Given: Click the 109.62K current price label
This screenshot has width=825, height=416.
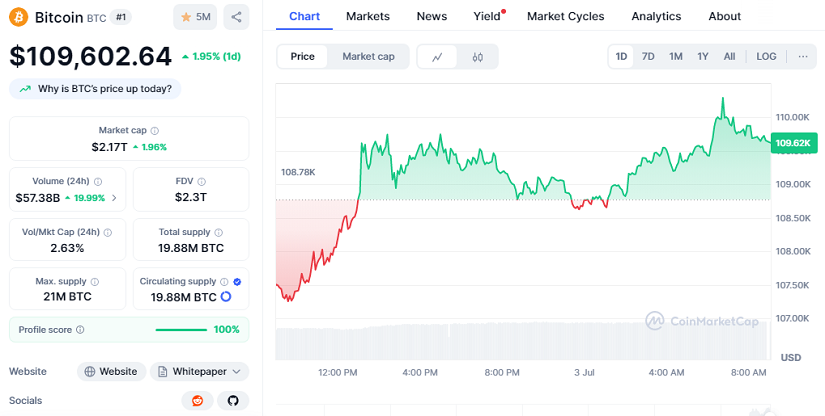Looking at the screenshot, I should point(794,143).
